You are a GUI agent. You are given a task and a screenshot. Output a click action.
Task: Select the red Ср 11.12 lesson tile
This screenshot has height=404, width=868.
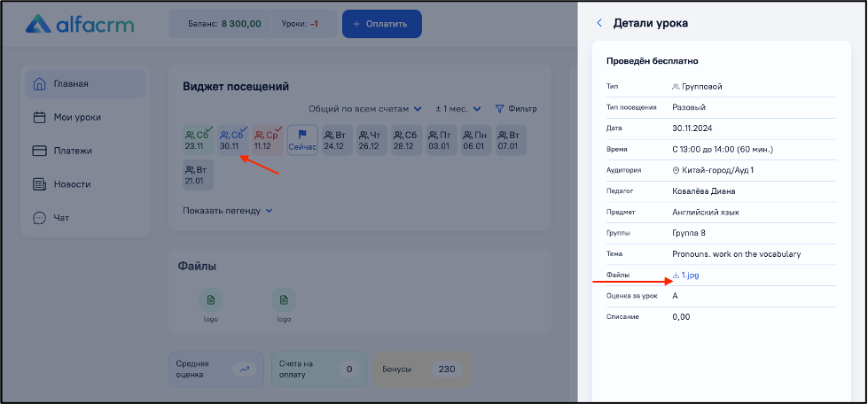[x=268, y=140]
